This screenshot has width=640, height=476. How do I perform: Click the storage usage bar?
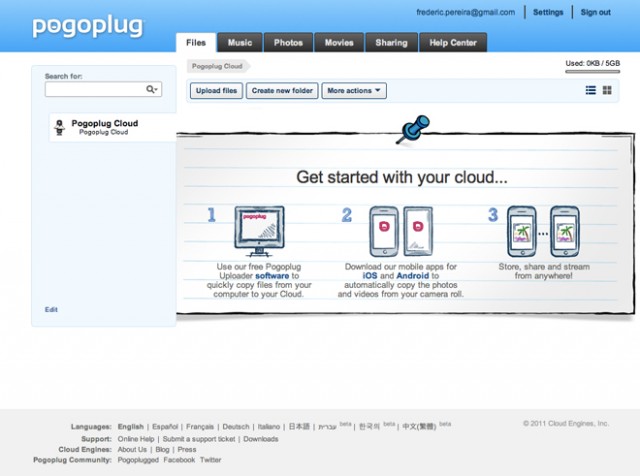[592, 71]
